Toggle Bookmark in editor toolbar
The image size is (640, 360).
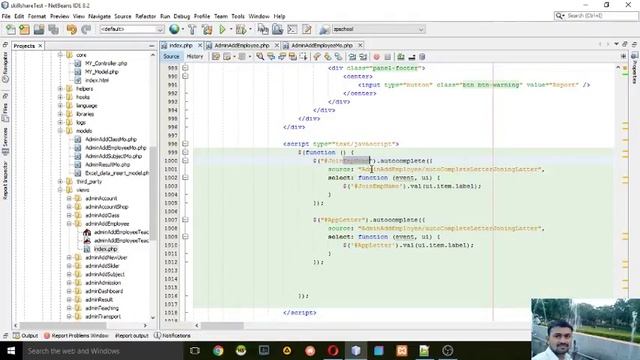[338, 57]
